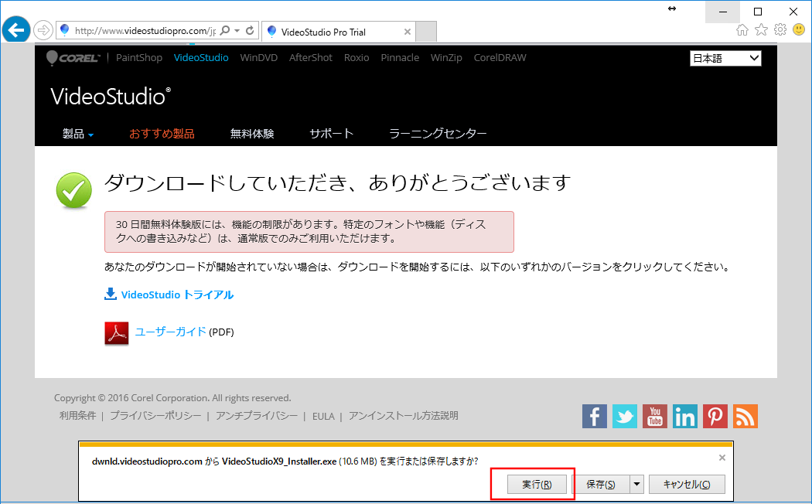Click the search magnifier in address bar
The height and width of the screenshot is (504, 812).
tap(225, 30)
